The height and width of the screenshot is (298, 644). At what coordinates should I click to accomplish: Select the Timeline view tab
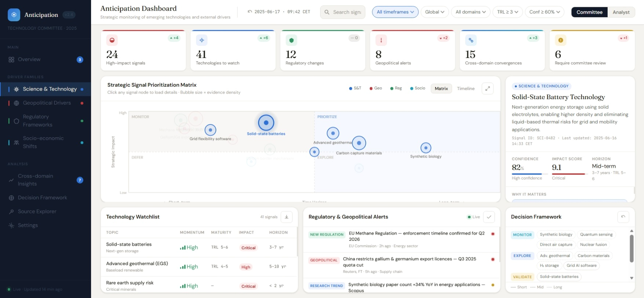[x=466, y=88]
